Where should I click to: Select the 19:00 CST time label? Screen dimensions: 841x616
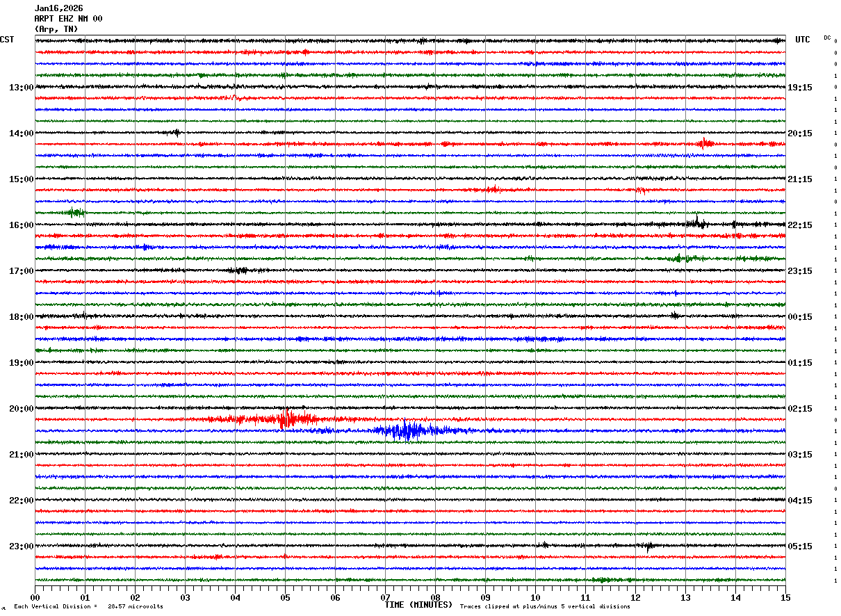21,363
